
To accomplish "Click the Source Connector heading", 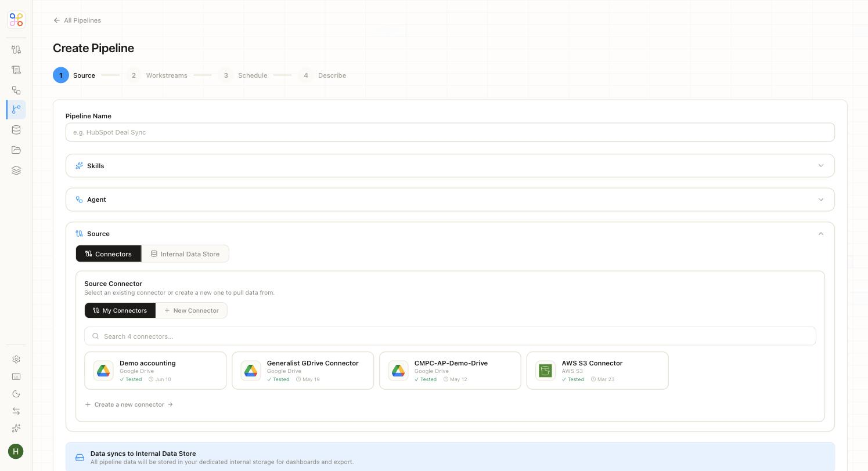I will click(113, 284).
